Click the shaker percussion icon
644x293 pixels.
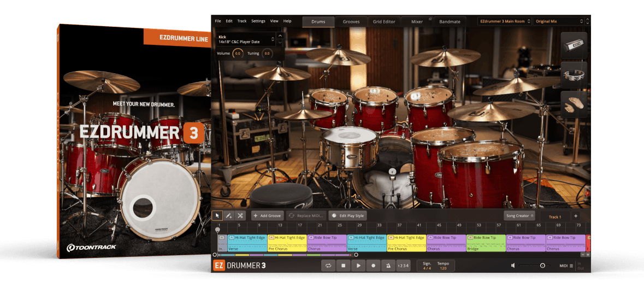point(574,45)
